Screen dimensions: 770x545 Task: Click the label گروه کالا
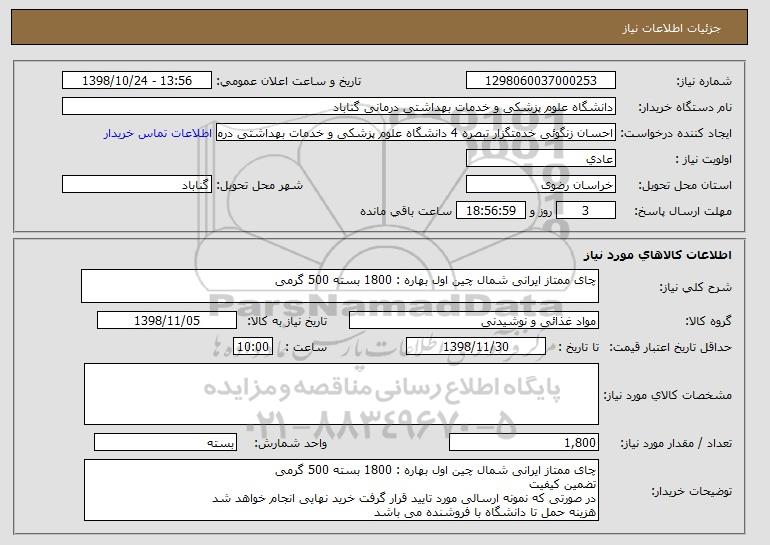(x=709, y=321)
